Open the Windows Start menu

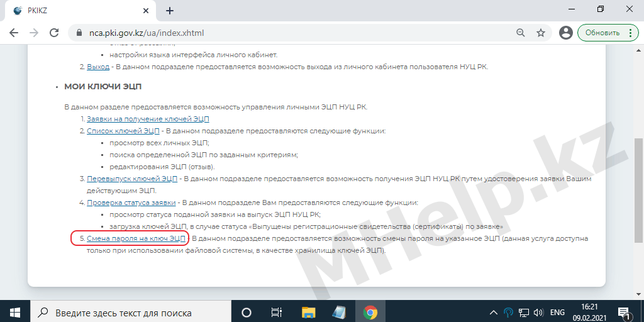tap(16, 312)
